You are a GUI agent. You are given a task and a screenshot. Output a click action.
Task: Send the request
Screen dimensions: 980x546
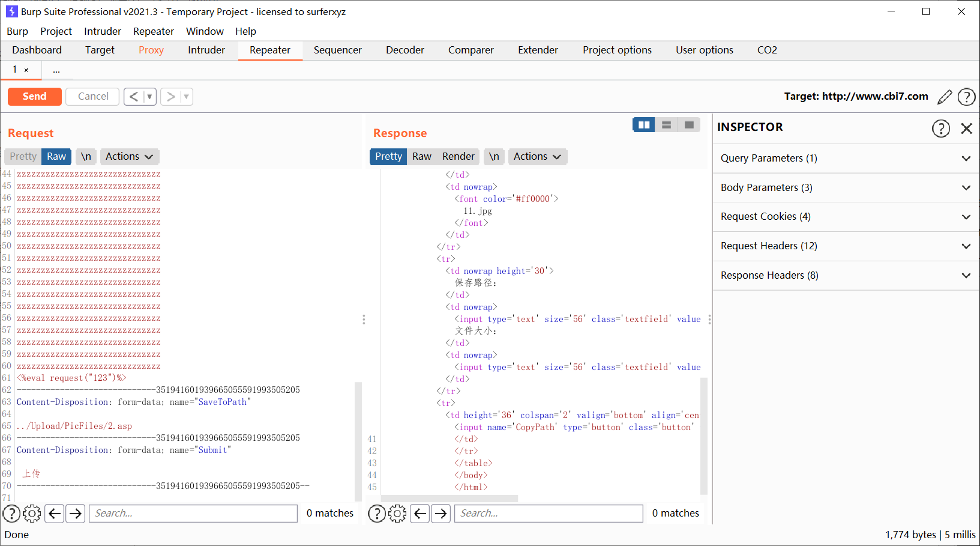[35, 97]
